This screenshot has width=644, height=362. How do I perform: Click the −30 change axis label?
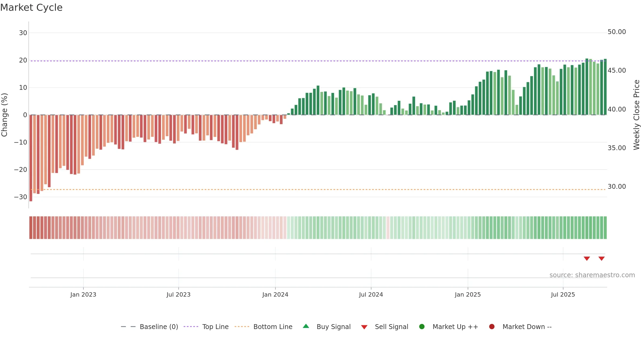pyautogui.click(x=21, y=197)
